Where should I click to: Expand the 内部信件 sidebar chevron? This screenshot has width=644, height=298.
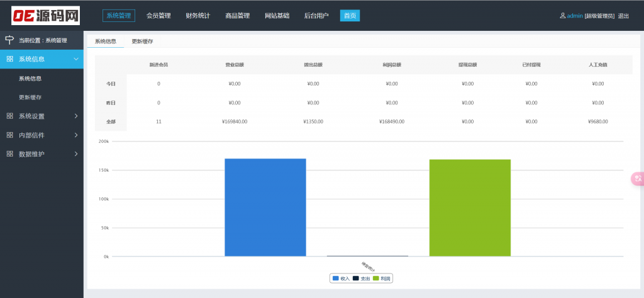(76, 135)
